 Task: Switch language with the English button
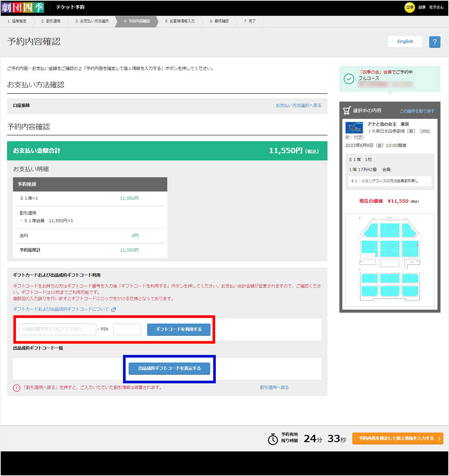(405, 42)
